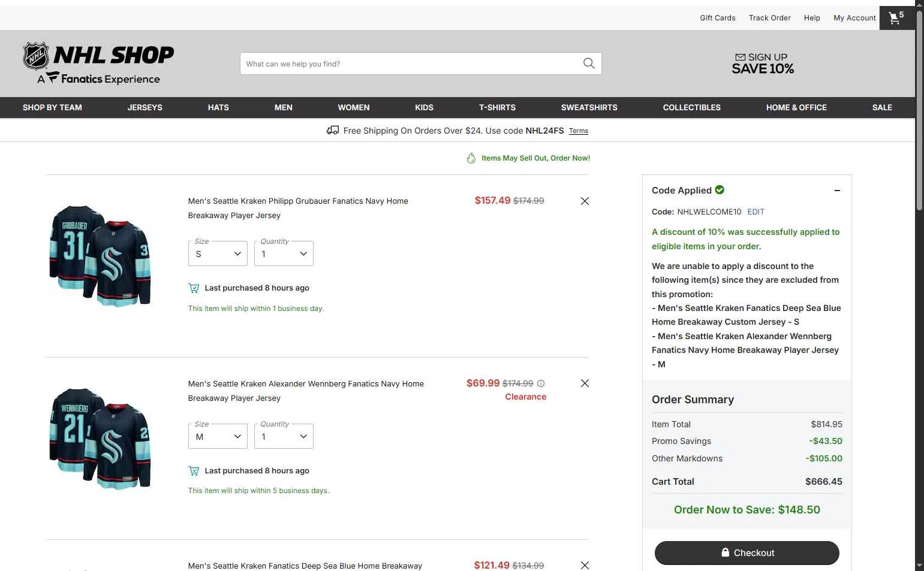Open the Grubauer jersey product thumbnail
Screen dimensions: 924x571
click(x=100, y=256)
